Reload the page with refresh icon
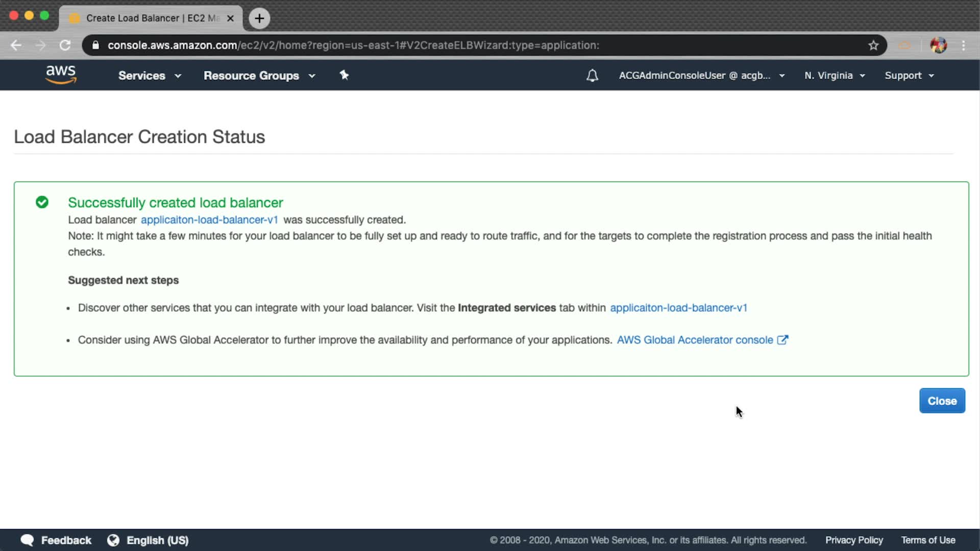 (65, 45)
